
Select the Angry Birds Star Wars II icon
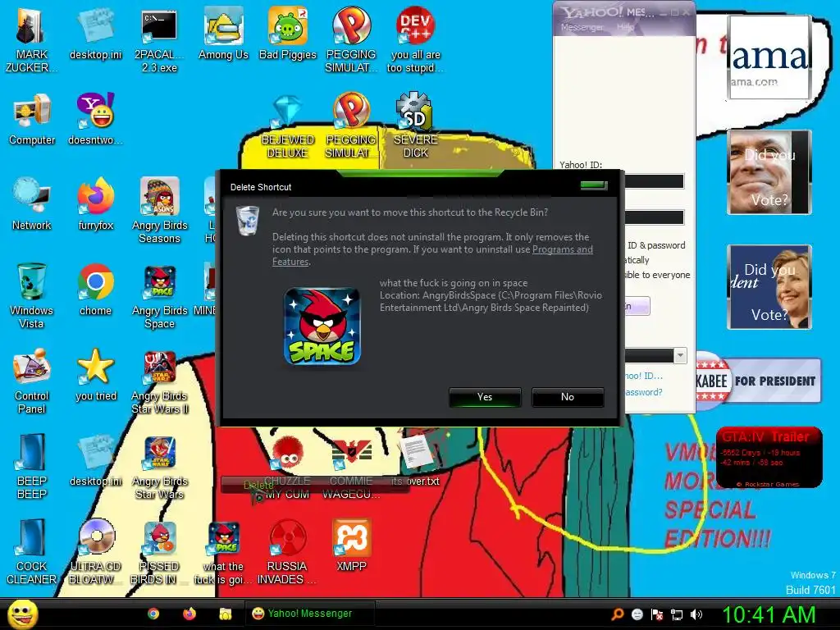point(160,381)
